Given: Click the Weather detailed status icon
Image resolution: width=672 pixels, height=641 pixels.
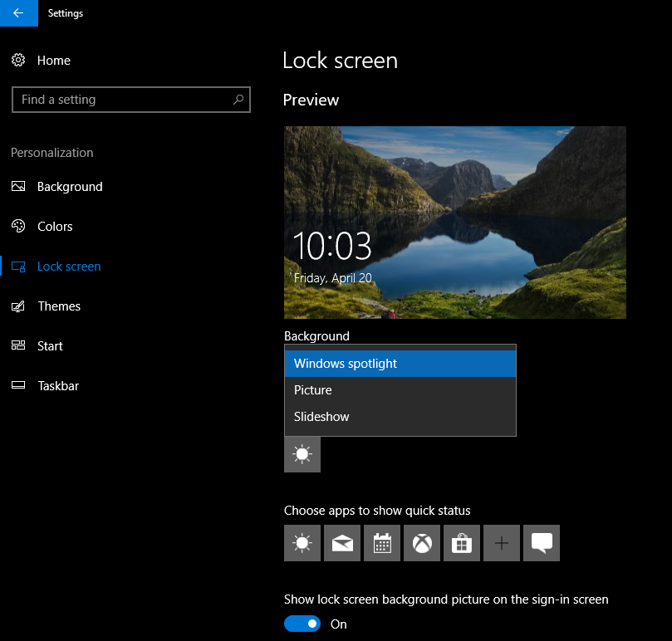Looking at the screenshot, I should point(302,454).
